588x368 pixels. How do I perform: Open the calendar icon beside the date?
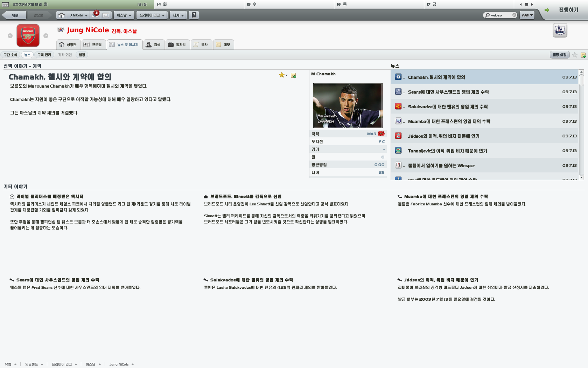click(5, 4)
